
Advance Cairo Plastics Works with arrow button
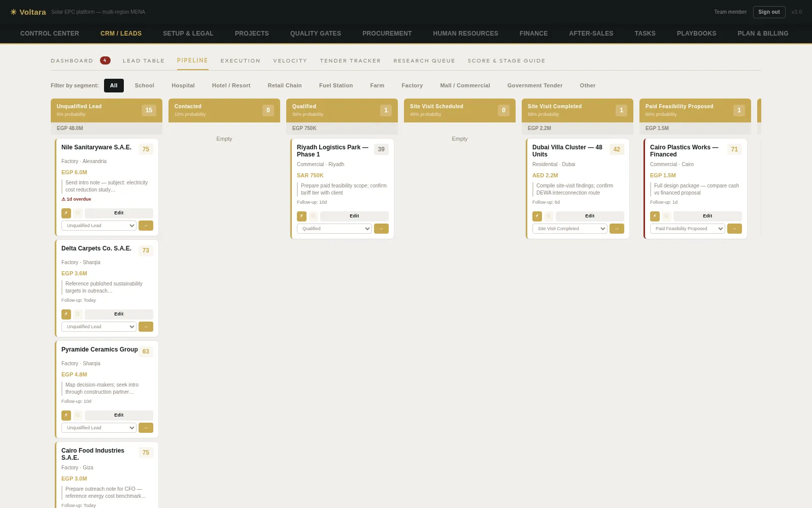coord(734,229)
